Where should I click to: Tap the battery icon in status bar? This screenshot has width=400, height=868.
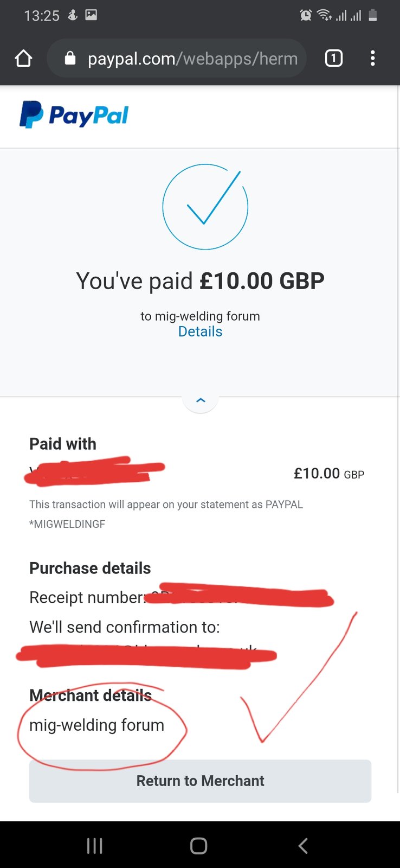tap(373, 15)
